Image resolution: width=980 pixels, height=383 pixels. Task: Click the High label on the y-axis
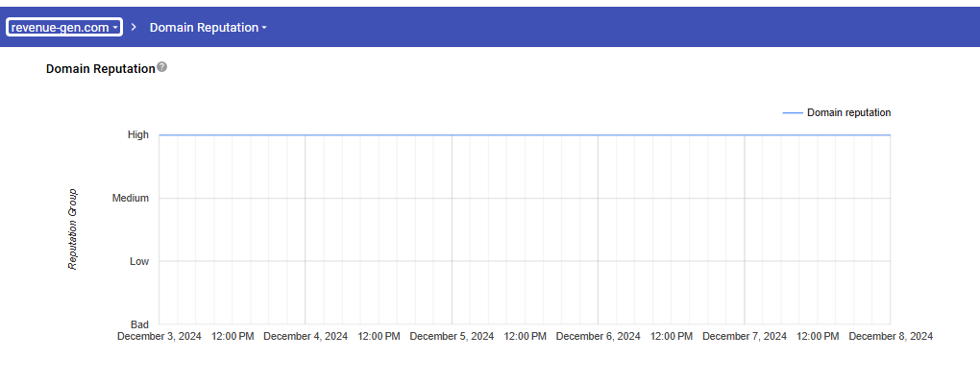(138, 135)
